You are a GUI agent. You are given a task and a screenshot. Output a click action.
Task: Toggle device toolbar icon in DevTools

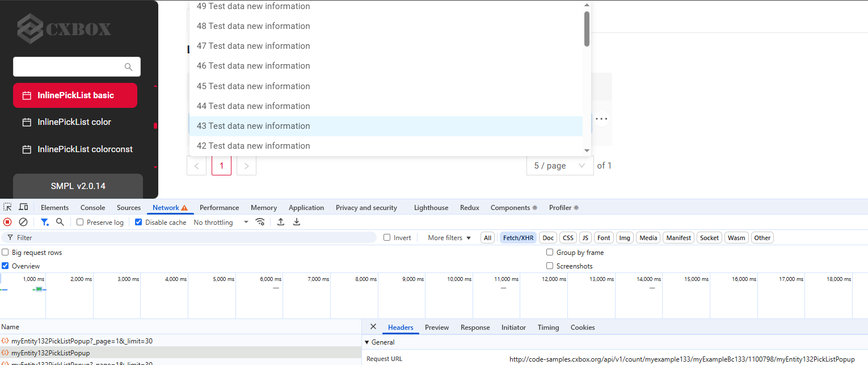click(23, 207)
